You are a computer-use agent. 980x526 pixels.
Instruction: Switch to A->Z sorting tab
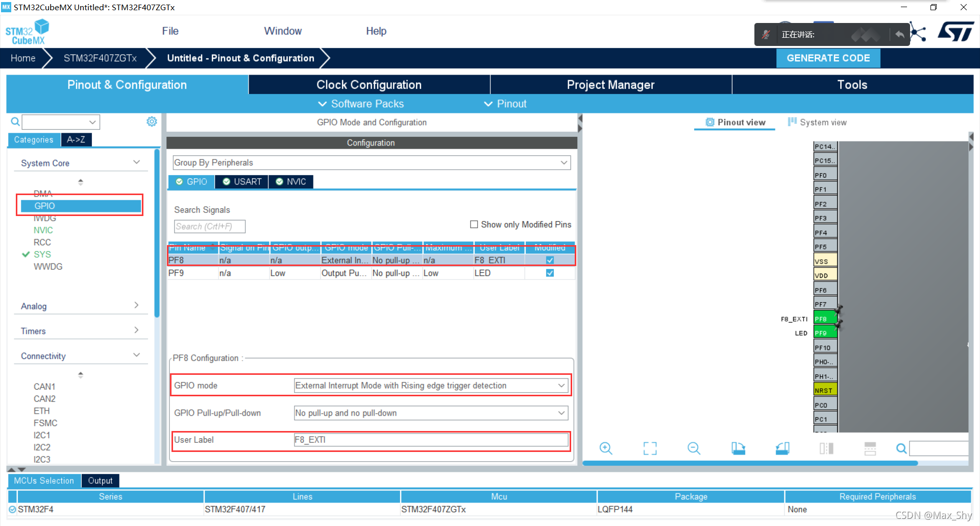[x=76, y=139]
